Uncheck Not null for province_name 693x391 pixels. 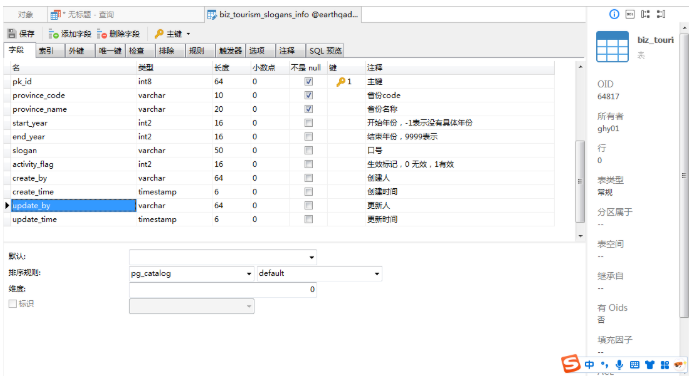tap(308, 109)
